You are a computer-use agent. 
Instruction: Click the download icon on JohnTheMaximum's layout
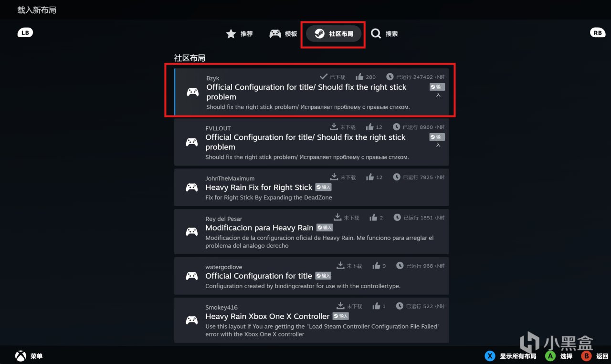coord(334,177)
